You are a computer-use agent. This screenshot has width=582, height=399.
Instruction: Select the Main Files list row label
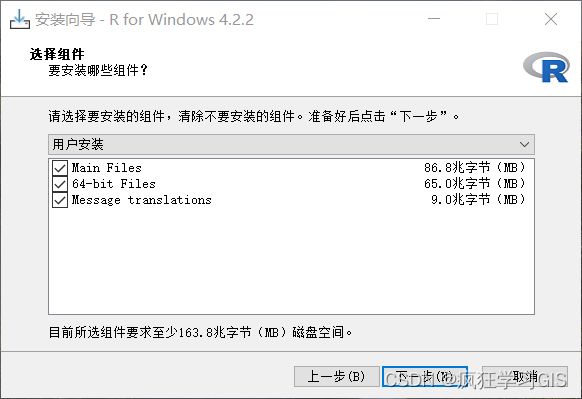click(107, 168)
